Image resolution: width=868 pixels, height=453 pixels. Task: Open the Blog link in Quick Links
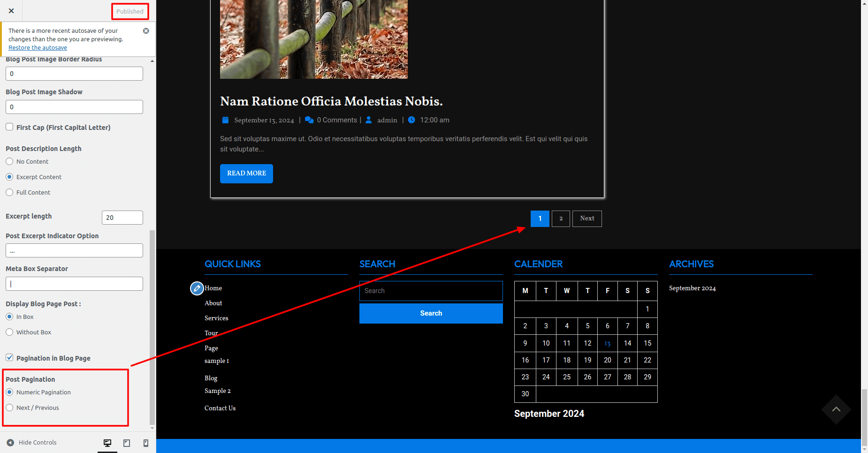point(211,378)
